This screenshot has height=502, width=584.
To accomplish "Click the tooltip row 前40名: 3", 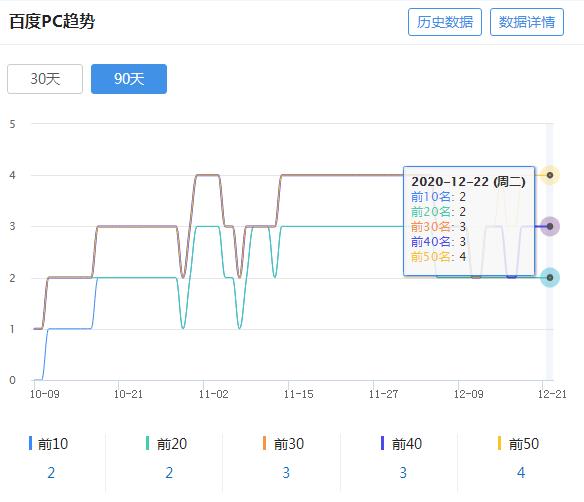I will pyautogui.click(x=438, y=242).
